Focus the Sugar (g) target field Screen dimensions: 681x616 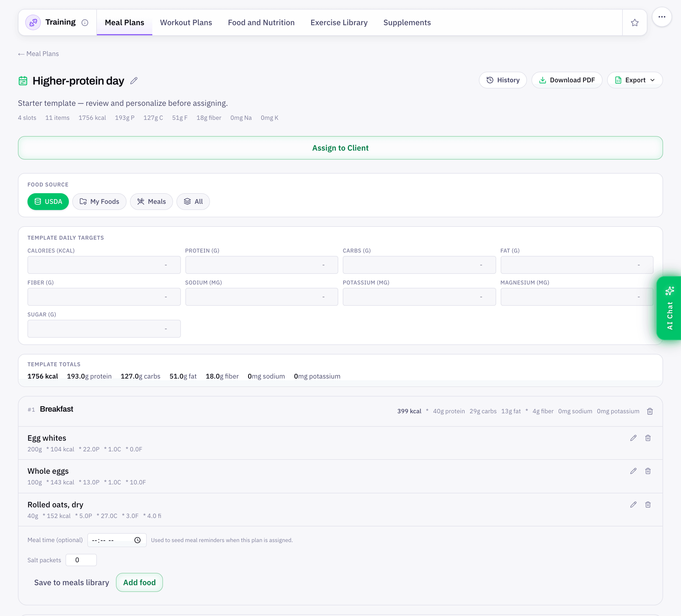tap(104, 329)
